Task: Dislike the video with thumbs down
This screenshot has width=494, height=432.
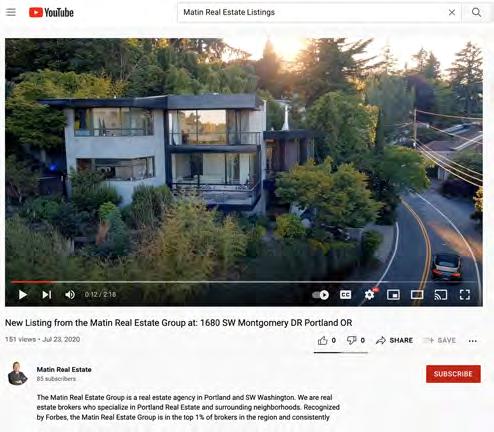Action: pyautogui.click(x=351, y=340)
